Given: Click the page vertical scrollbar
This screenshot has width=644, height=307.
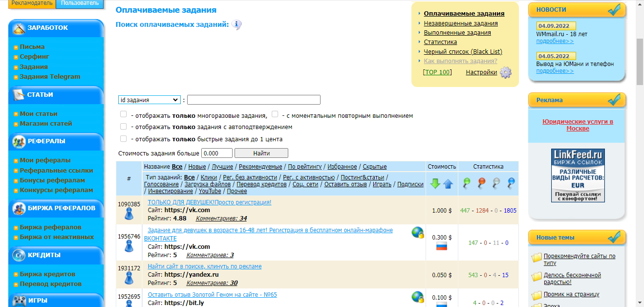Looking at the screenshot, I should [640, 61].
